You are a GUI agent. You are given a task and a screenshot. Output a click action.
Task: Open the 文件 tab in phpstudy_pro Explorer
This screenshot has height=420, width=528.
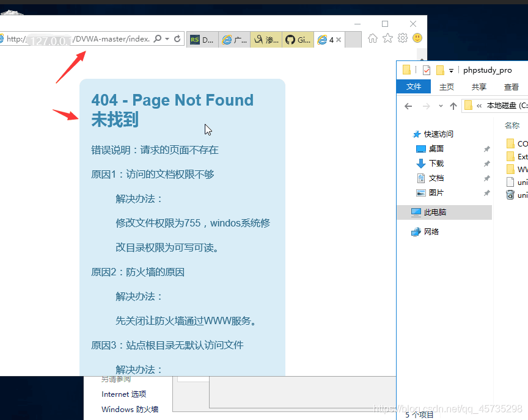414,87
